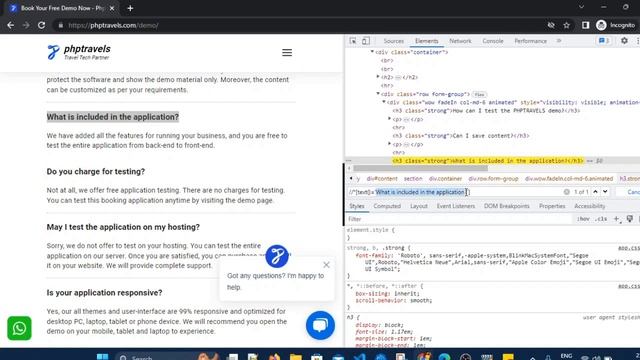This screenshot has width=640, height=360.
Task: Open the app.css link for strong rule
Action: click(629, 248)
